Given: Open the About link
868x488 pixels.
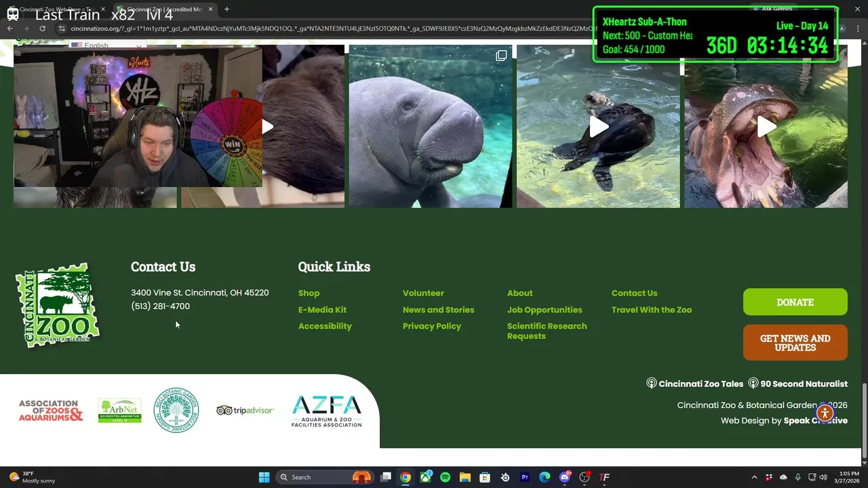Looking at the screenshot, I should (x=519, y=293).
